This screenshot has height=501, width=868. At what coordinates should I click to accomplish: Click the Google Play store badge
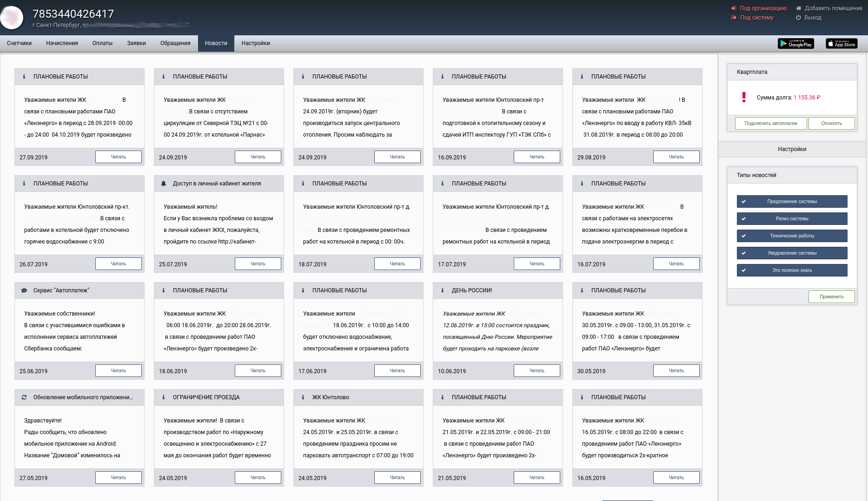795,44
